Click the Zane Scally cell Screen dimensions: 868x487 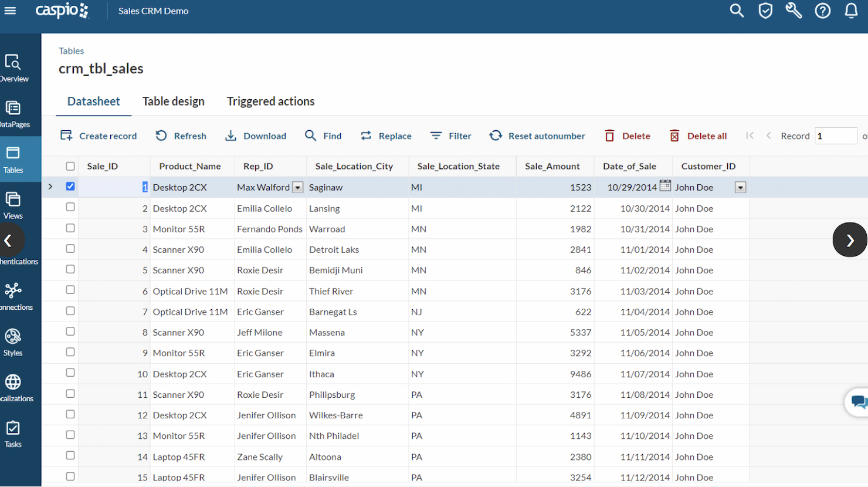[270, 456]
